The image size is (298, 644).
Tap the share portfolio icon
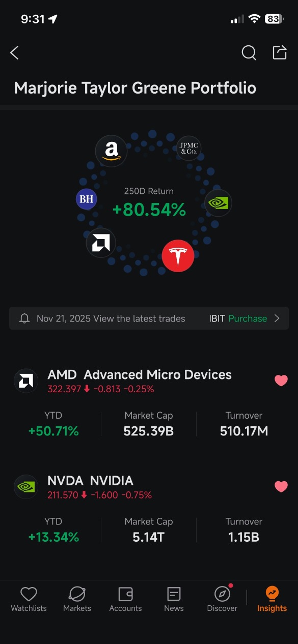point(280,52)
